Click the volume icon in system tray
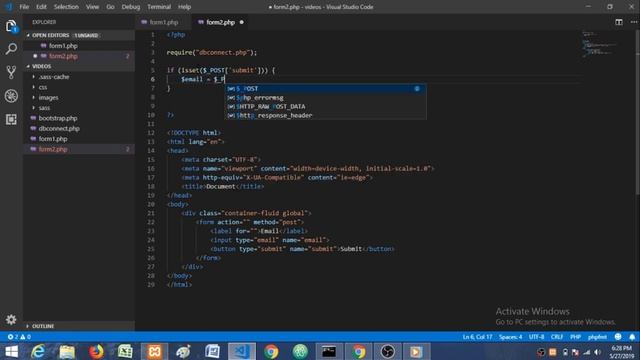This screenshot has width=640, height=360. 598,352
